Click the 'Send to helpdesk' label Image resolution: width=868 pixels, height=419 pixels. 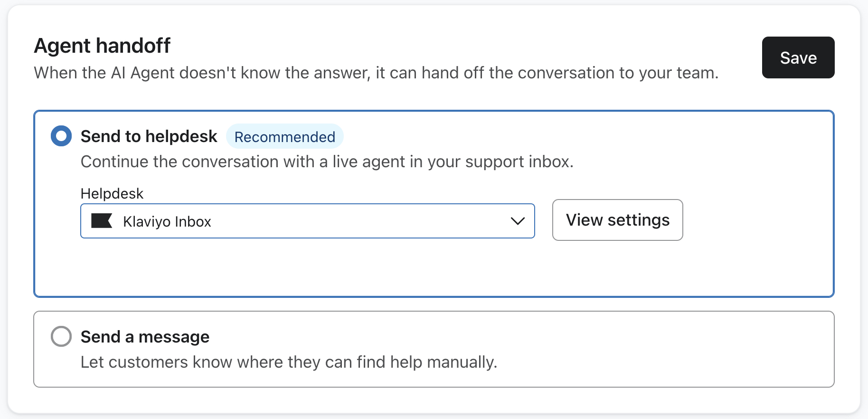coord(149,136)
